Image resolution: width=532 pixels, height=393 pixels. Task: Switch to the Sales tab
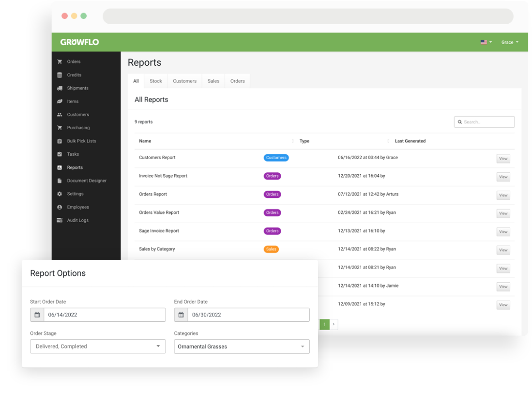click(x=213, y=81)
